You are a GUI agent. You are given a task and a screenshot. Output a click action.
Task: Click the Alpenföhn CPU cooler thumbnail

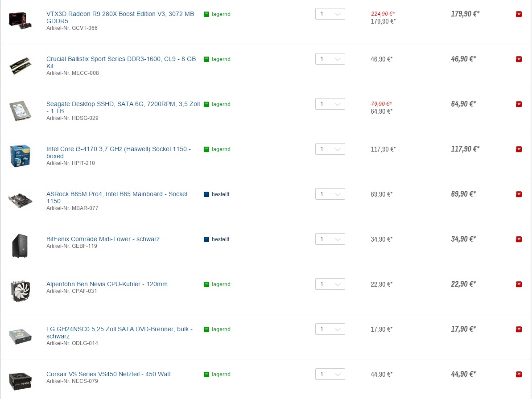point(21,291)
